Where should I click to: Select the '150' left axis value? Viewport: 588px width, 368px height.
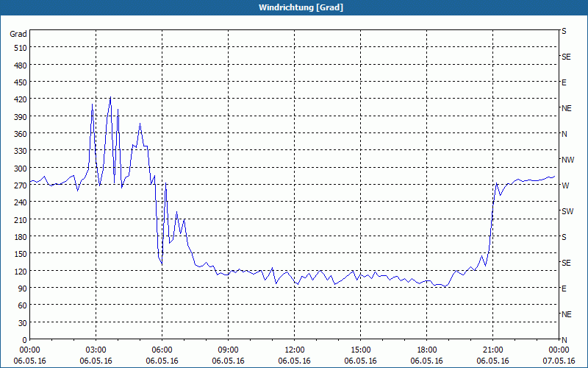(x=21, y=255)
